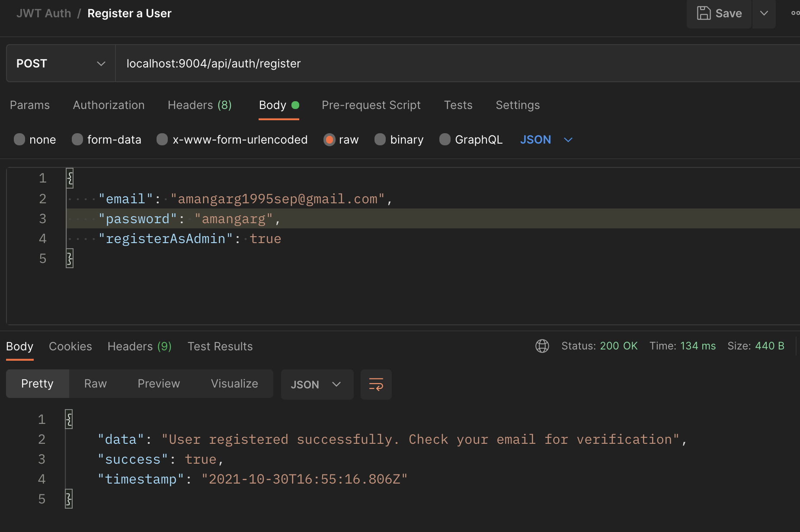
Task: Open the Tests tab
Action: coord(458,105)
